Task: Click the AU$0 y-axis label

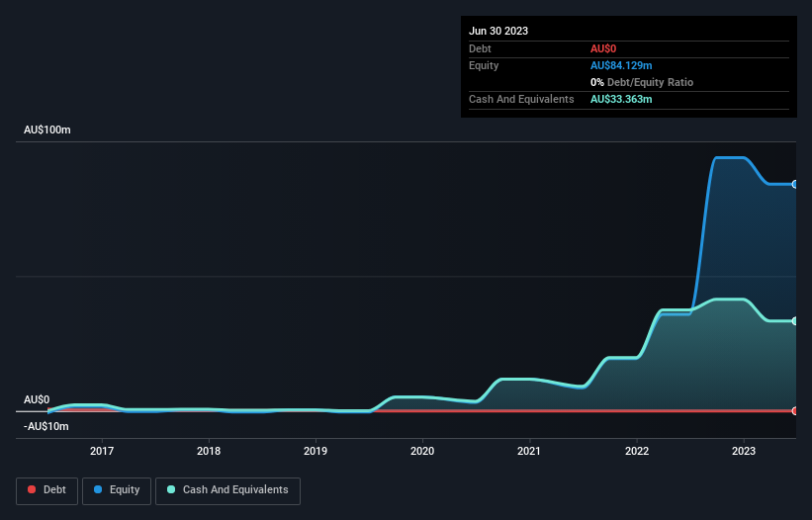Action: point(37,400)
